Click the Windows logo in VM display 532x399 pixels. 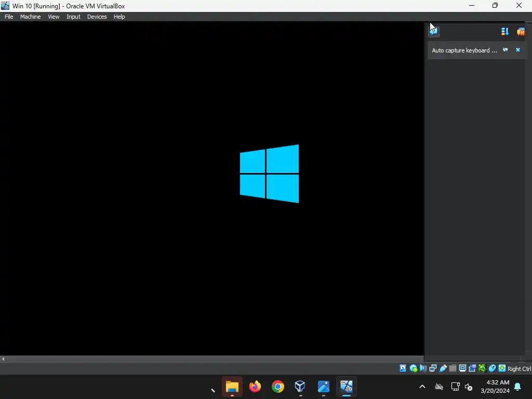tap(270, 174)
